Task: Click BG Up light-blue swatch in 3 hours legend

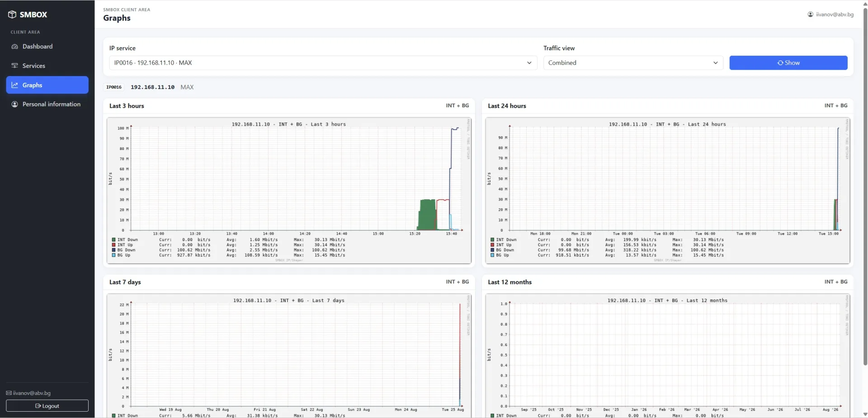Action: click(x=114, y=255)
